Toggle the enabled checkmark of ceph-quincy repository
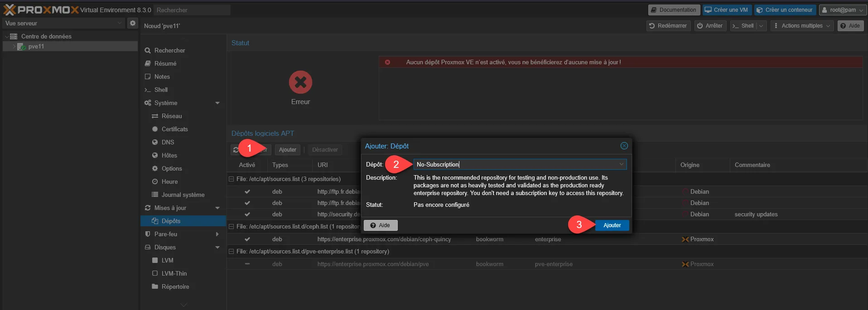 (247, 239)
